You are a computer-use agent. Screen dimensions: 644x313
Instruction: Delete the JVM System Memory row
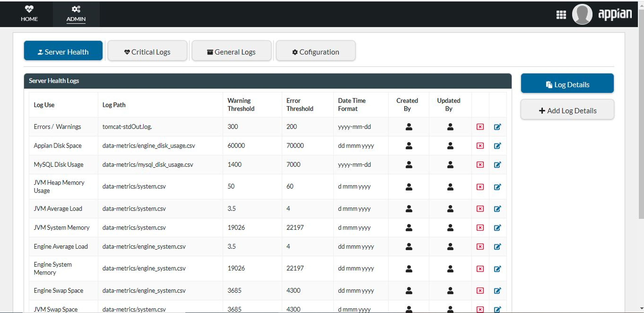pyautogui.click(x=480, y=228)
